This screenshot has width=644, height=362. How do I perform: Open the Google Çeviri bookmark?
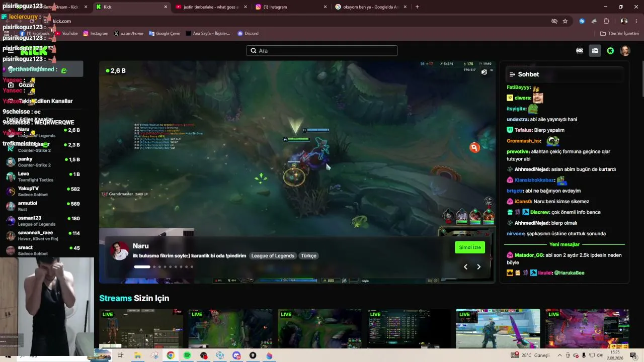click(x=165, y=34)
